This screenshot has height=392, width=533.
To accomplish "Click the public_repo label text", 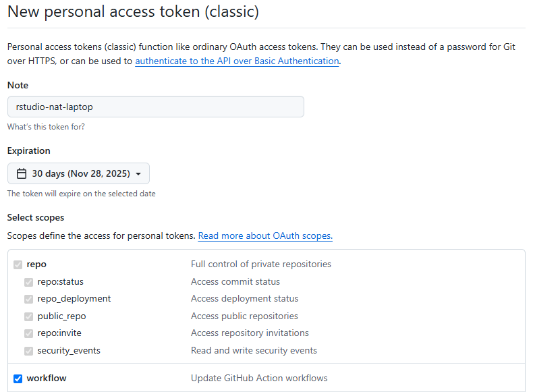I will pyautogui.click(x=61, y=316).
